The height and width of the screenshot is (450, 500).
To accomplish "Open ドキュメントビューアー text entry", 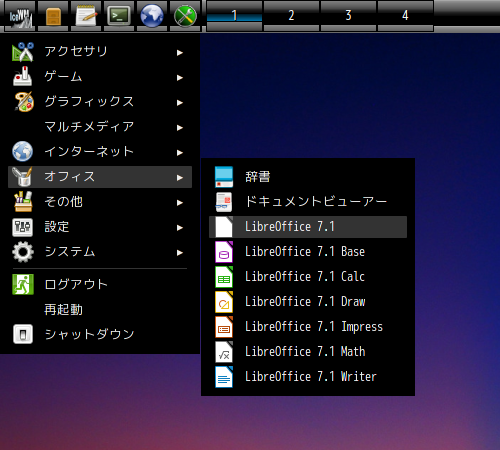I will (316, 201).
